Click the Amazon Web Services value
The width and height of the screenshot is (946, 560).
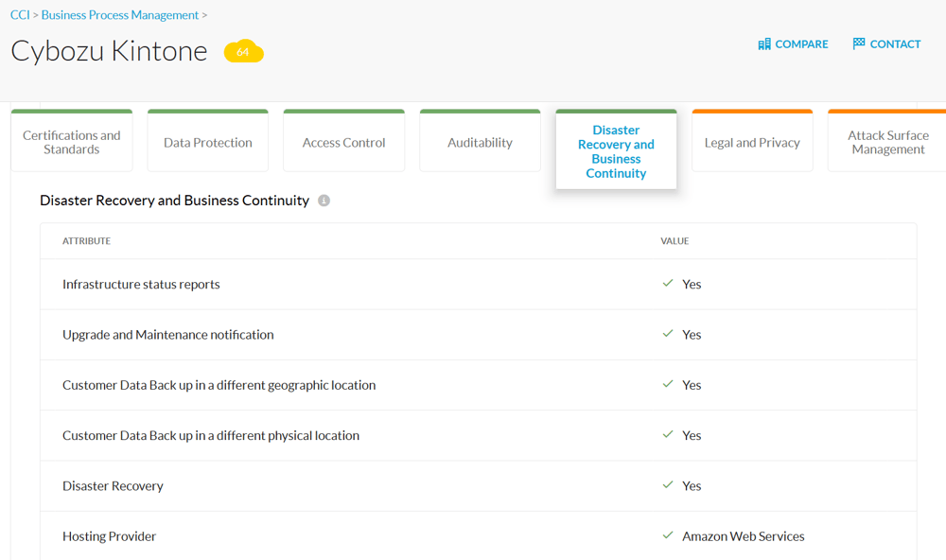click(744, 536)
